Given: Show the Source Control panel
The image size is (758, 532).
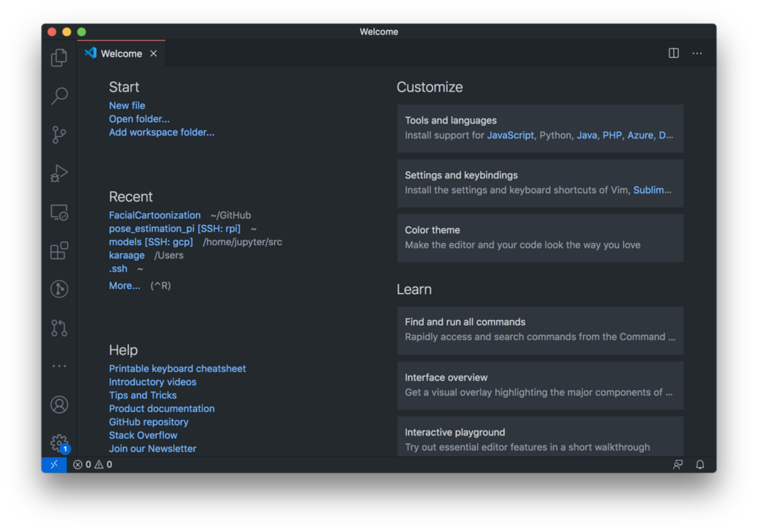Looking at the screenshot, I should coord(59,135).
